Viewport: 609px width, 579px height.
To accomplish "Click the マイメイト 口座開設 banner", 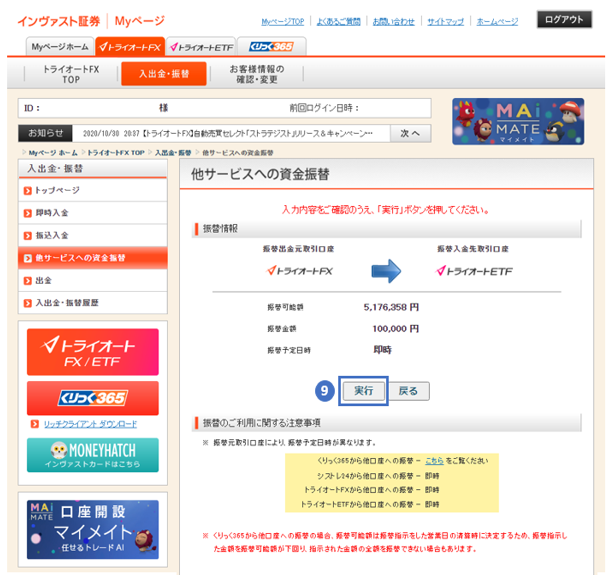I will pos(92,530).
